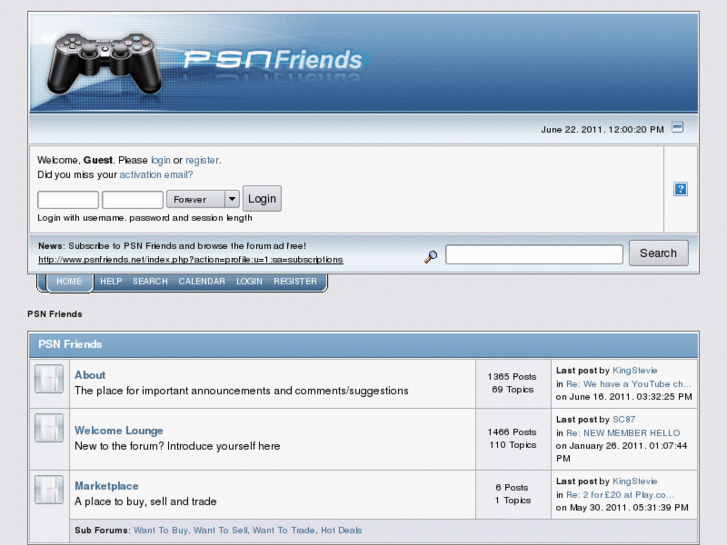
Task: Open the LOGIN menu item
Action: click(249, 282)
